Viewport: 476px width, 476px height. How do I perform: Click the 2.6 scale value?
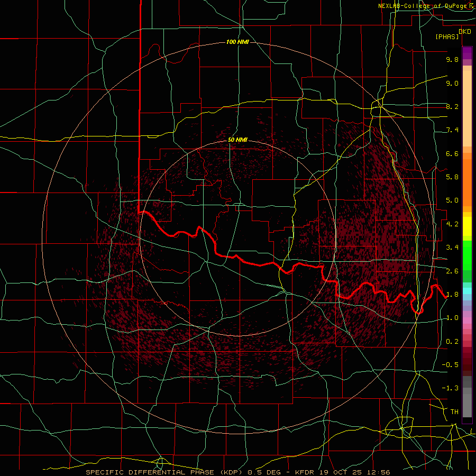pos(452,271)
